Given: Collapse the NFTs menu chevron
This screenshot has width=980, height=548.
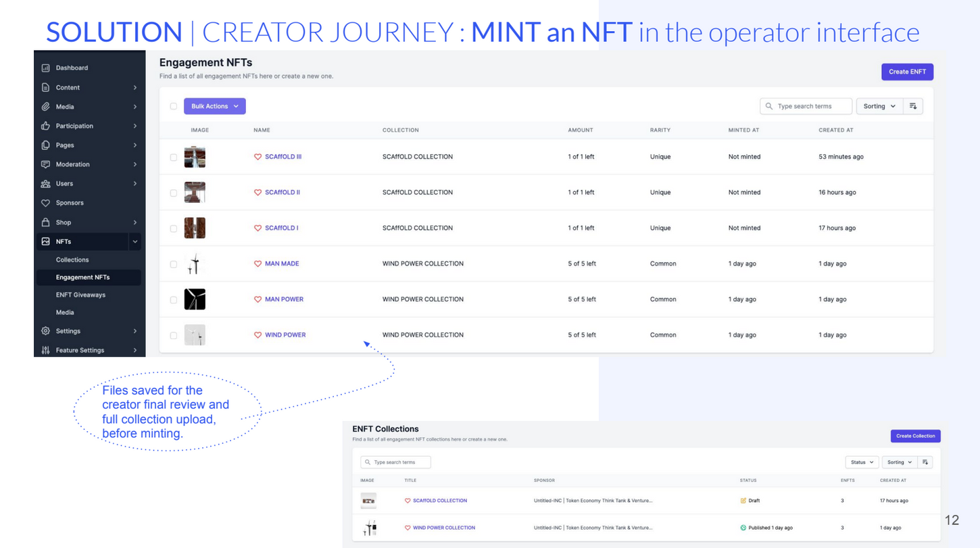Looking at the screenshot, I should (x=135, y=242).
